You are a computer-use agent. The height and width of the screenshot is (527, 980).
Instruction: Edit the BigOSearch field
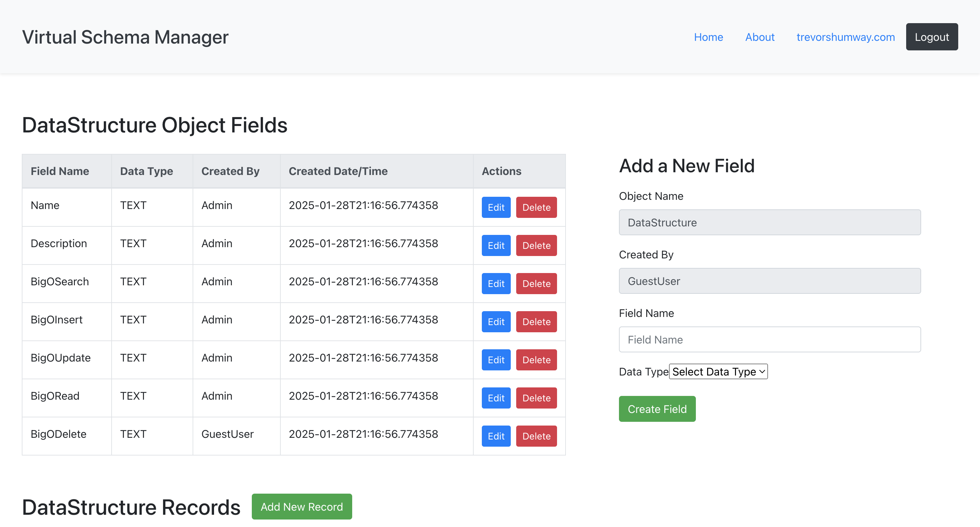click(496, 284)
